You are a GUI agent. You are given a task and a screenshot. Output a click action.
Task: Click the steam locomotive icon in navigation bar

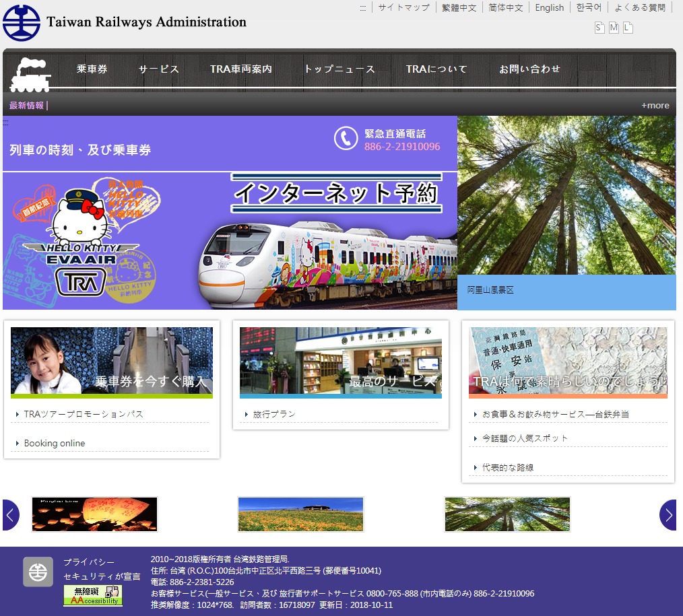point(30,75)
